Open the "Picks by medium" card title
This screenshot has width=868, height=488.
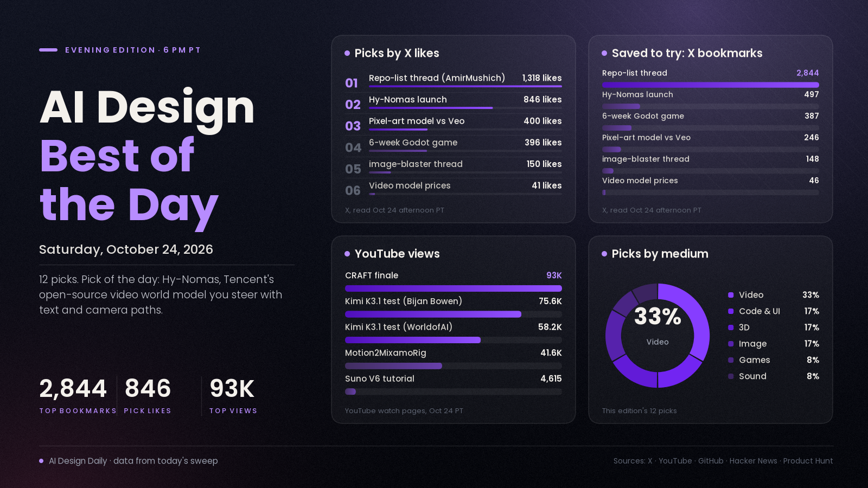[x=660, y=254]
